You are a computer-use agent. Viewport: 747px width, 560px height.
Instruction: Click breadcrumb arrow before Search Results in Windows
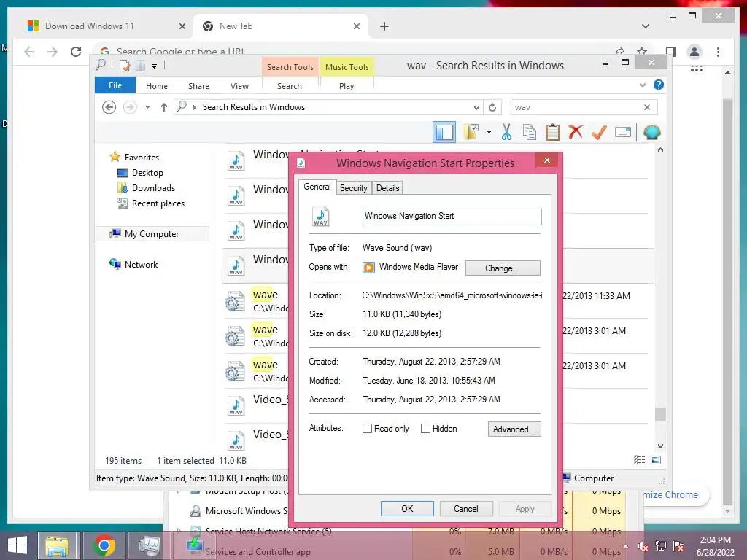[194, 107]
